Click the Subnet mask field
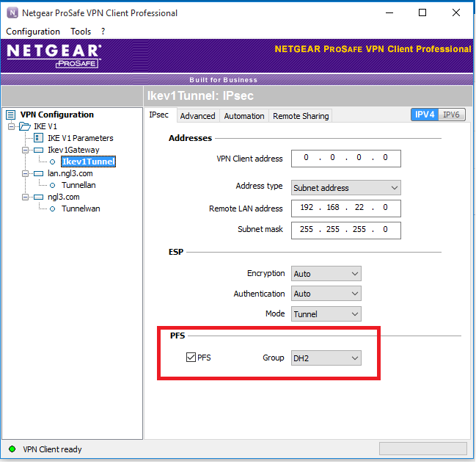This screenshot has height=464, width=476. [x=345, y=231]
